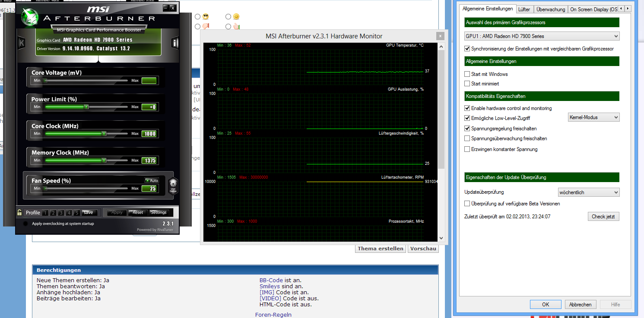Toggle the profile lock padlock icon
644x318 pixels.
(x=19, y=212)
